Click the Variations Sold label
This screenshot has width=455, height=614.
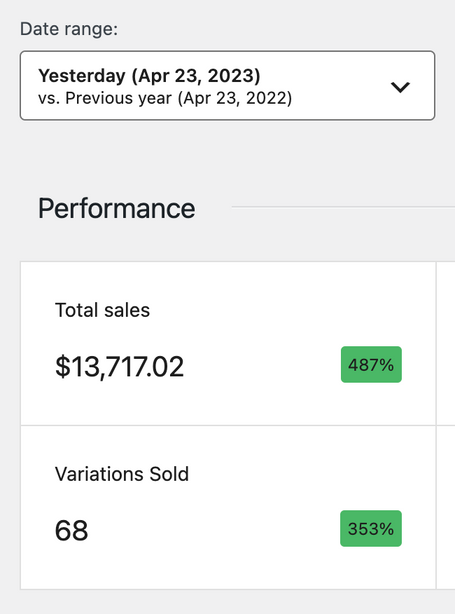click(122, 474)
